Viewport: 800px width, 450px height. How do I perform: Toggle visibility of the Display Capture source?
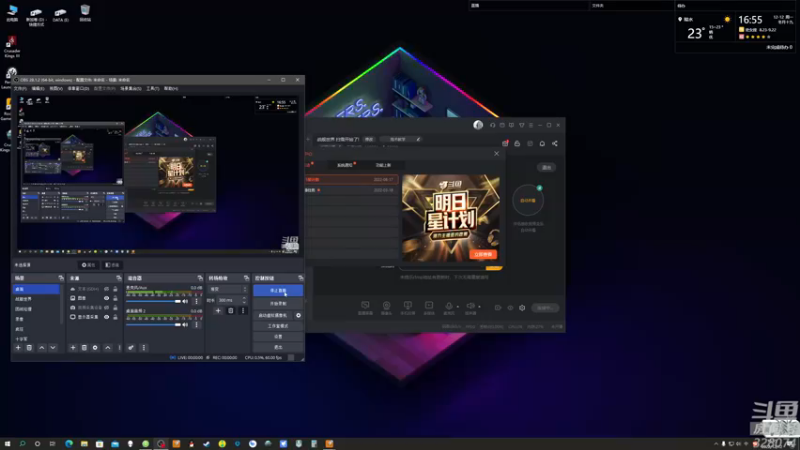tap(107, 317)
